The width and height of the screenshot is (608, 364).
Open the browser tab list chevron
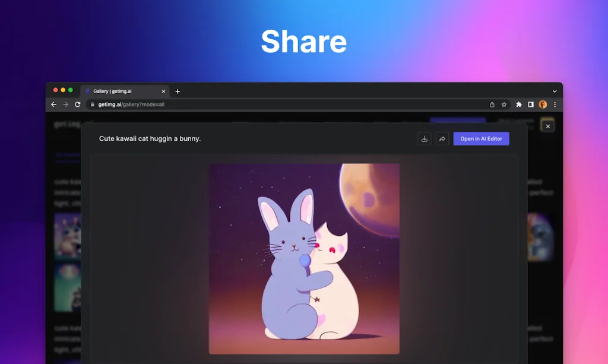(555, 91)
